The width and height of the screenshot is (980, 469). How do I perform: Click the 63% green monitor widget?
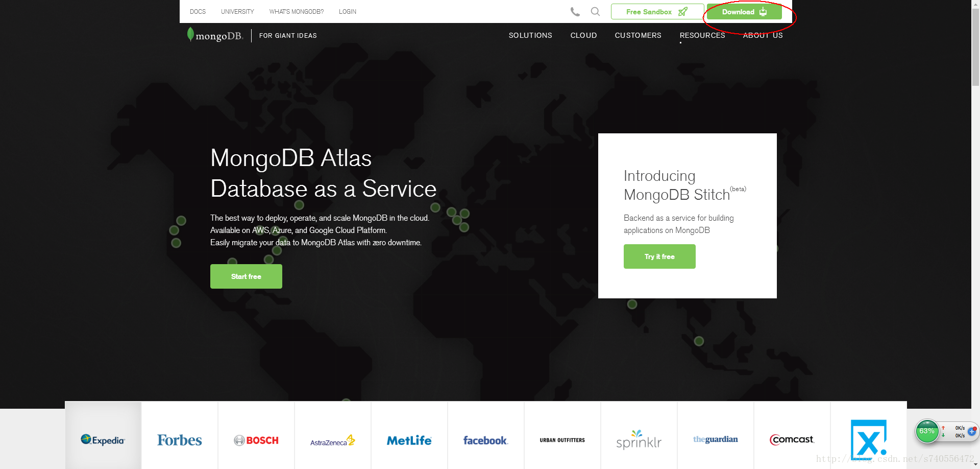(x=927, y=431)
